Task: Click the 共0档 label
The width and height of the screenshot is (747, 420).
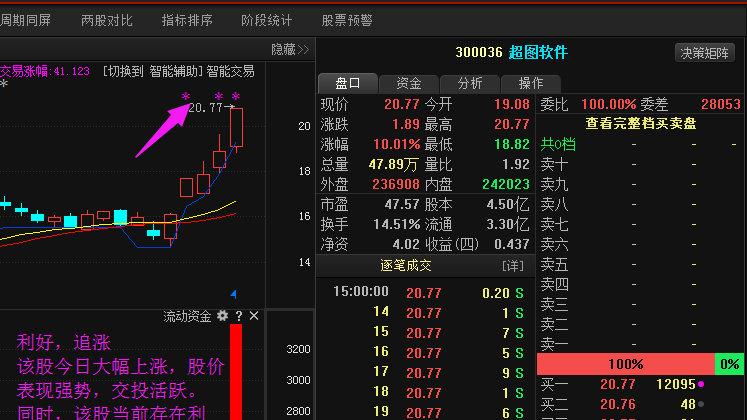Action: pos(558,144)
